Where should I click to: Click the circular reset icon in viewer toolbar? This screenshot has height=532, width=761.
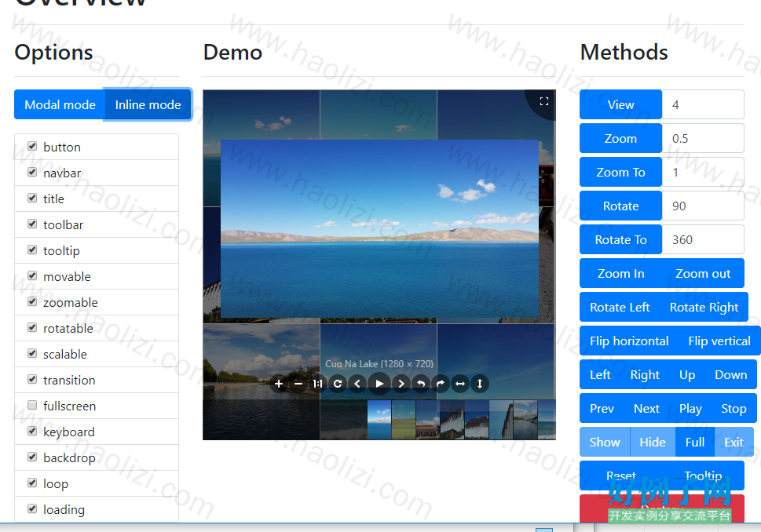tap(338, 384)
